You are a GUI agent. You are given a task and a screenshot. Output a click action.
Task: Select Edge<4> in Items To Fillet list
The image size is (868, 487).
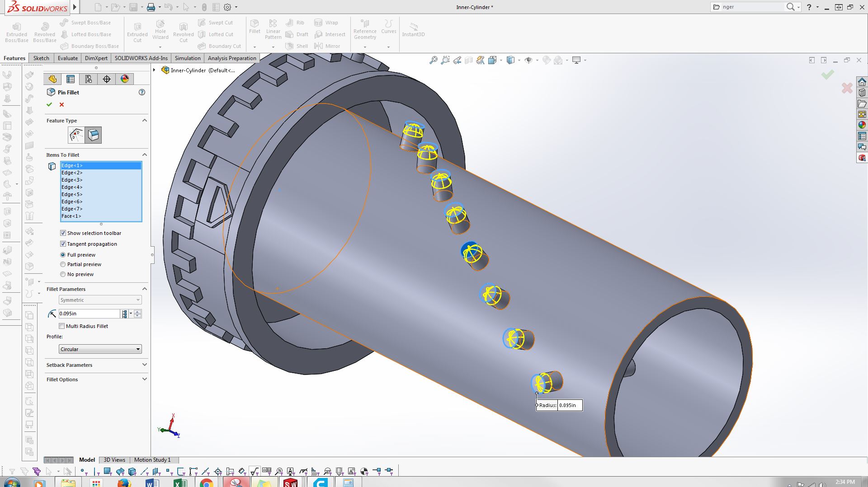pyautogui.click(x=101, y=187)
